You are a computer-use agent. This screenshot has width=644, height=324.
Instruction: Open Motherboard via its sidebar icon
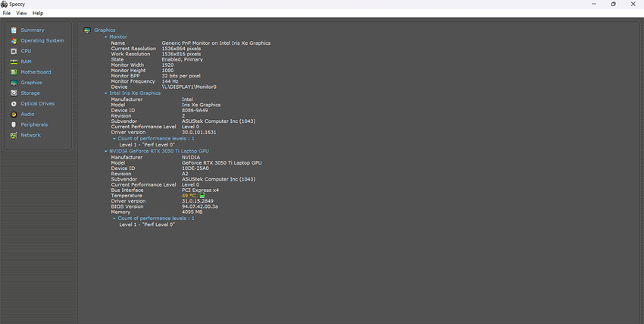click(13, 72)
